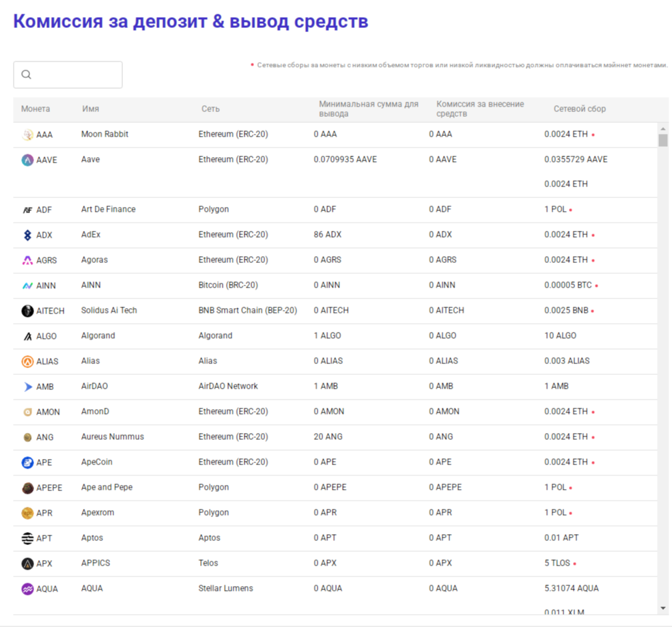
Task: Select the Moon Rabbit coin name
Action: (x=104, y=135)
